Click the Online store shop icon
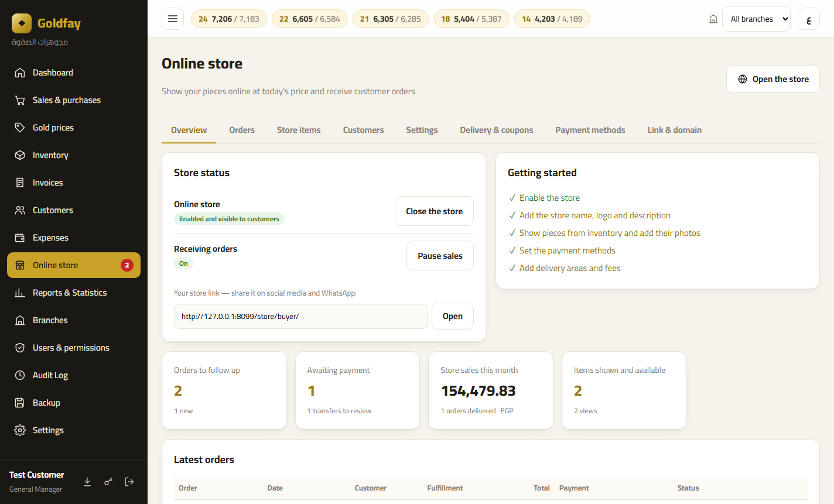The width and height of the screenshot is (834, 504). click(20, 265)
